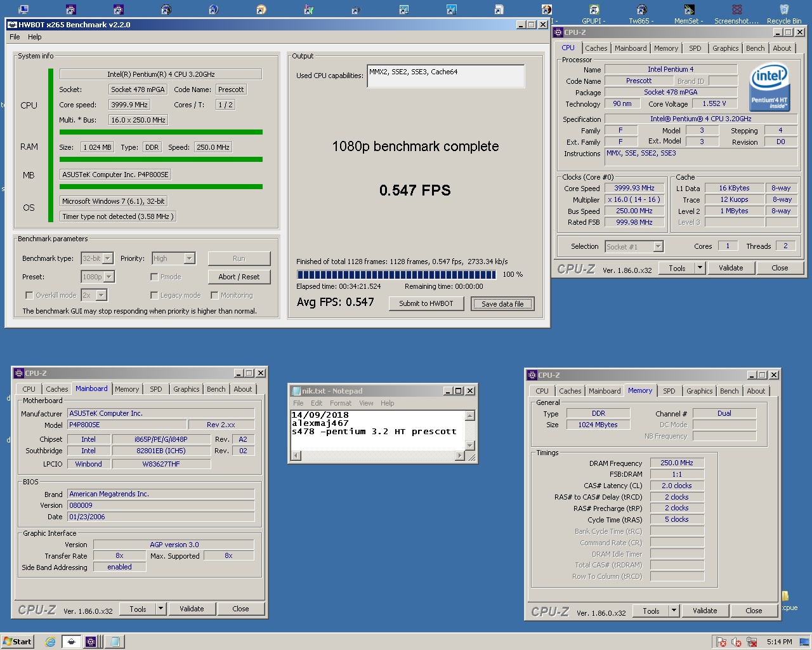Screen dimensions: 812x650
Task: Open the network icon in the system tray
Action: click(752, 642)
